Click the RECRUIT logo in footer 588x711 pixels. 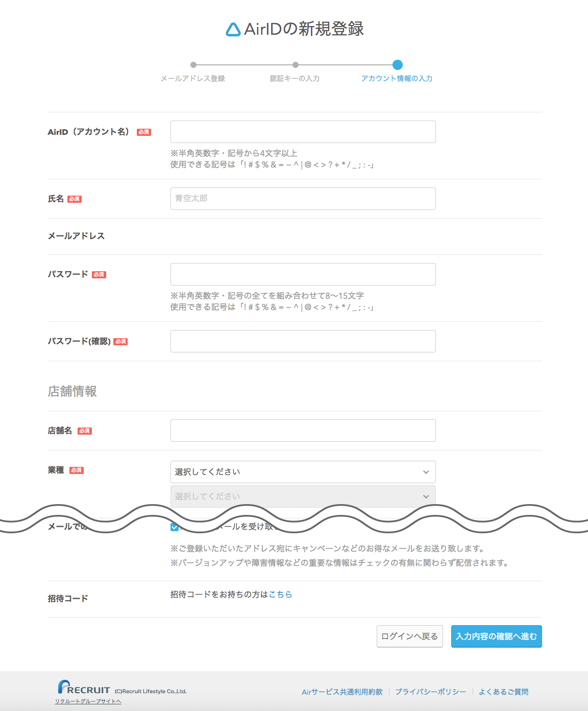click(x=84, y=688)
